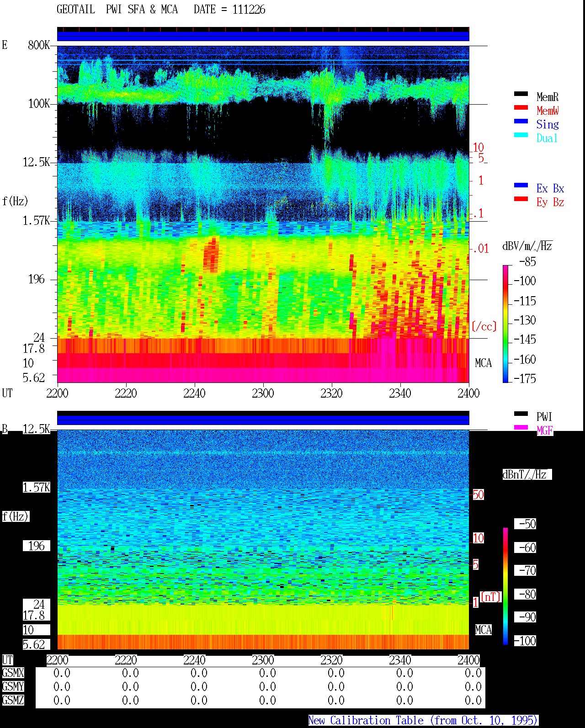
Task: Click the MCA label beside the B panel
Action: click(x=483, y=630)
